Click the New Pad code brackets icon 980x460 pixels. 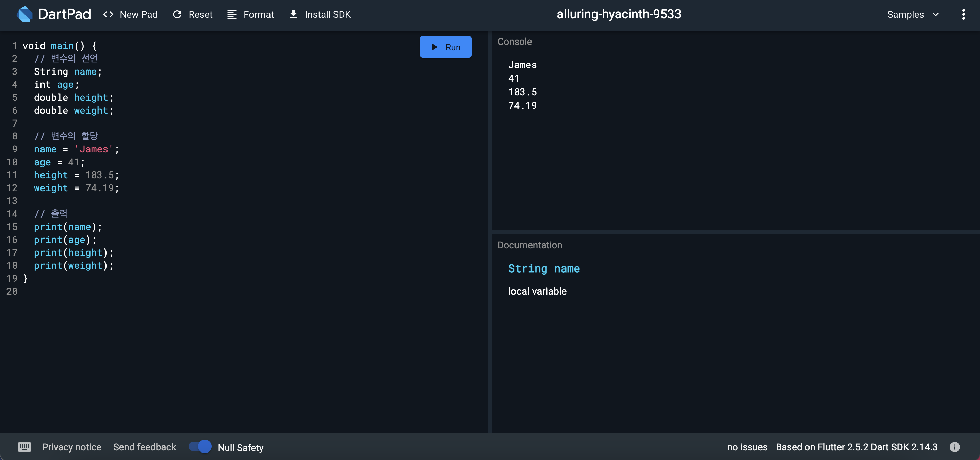click(109, 14)
